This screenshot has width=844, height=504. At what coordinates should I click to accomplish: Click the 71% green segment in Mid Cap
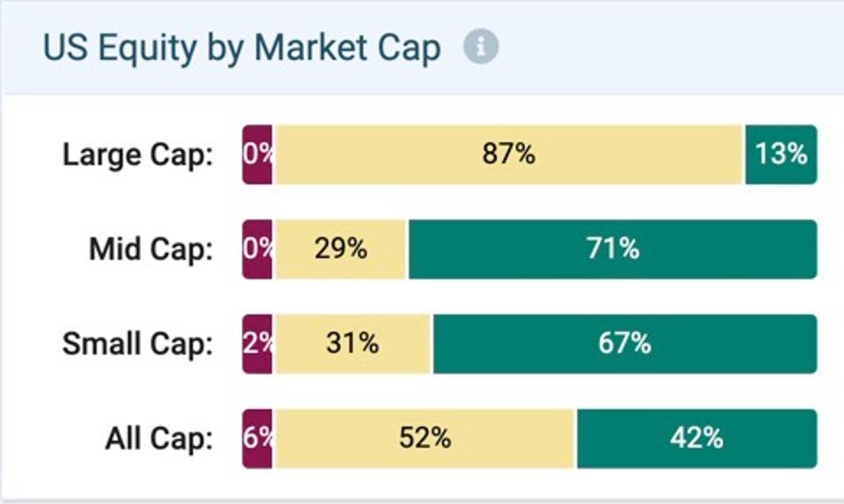[612, 249]
